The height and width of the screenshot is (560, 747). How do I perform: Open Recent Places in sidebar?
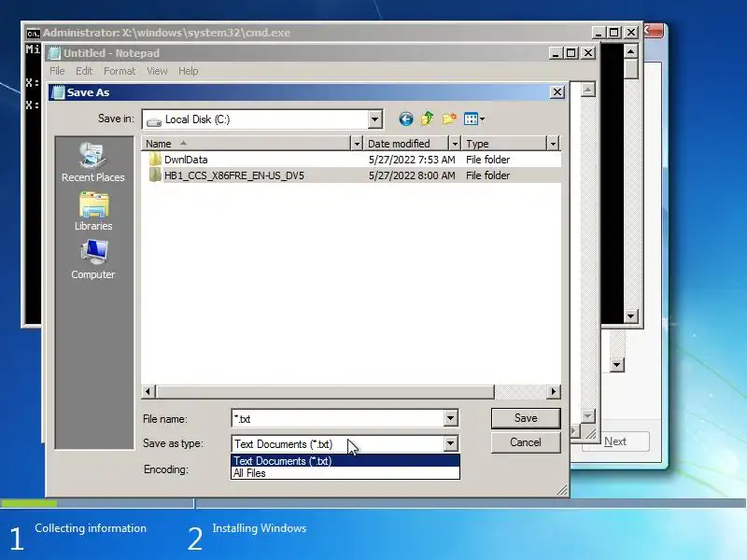tap(92, 162)
